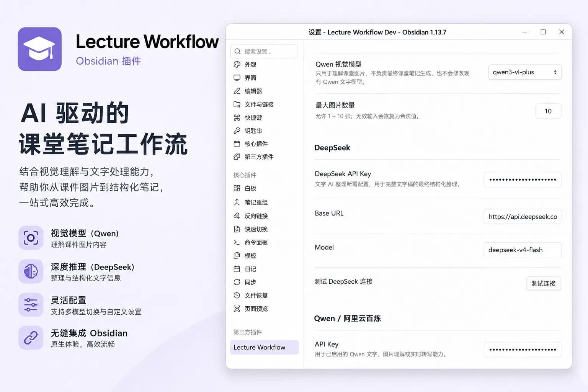Click the 模板 copy icon
Viewport: 588px width, 392px height.
(x=237, y=255)
